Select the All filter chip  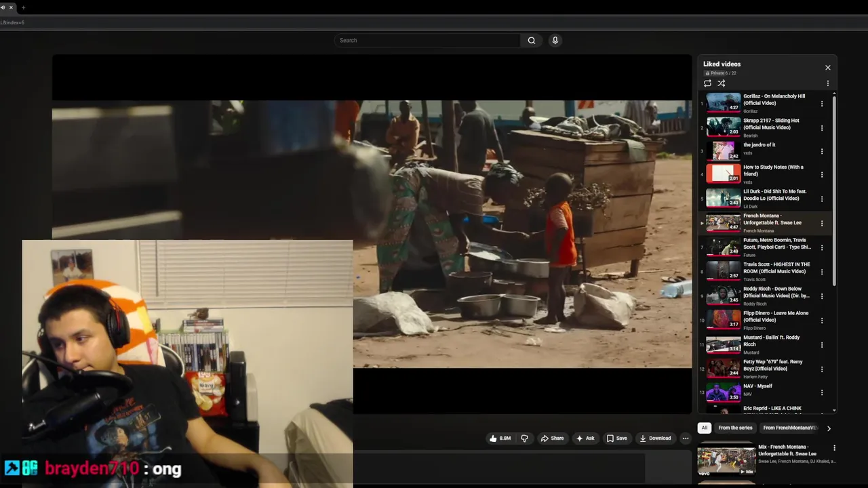[705, 428]
